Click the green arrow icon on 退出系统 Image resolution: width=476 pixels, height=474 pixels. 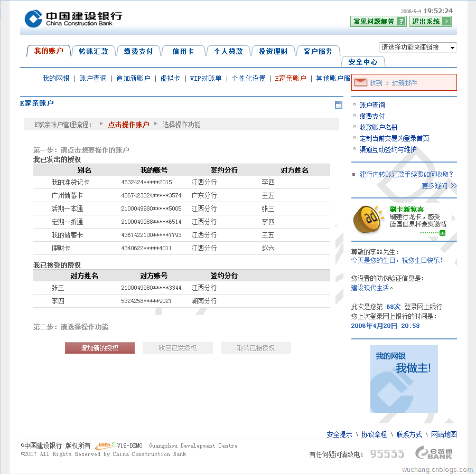coord(446,22)
